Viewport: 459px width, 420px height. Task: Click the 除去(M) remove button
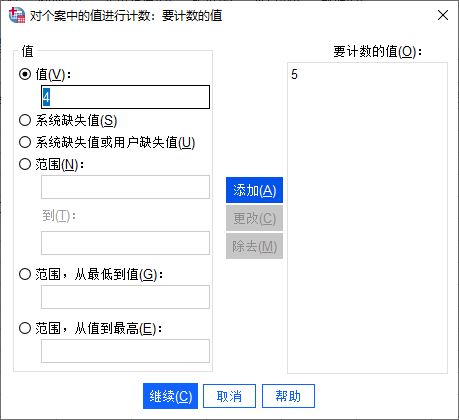[x=254, y=246]
